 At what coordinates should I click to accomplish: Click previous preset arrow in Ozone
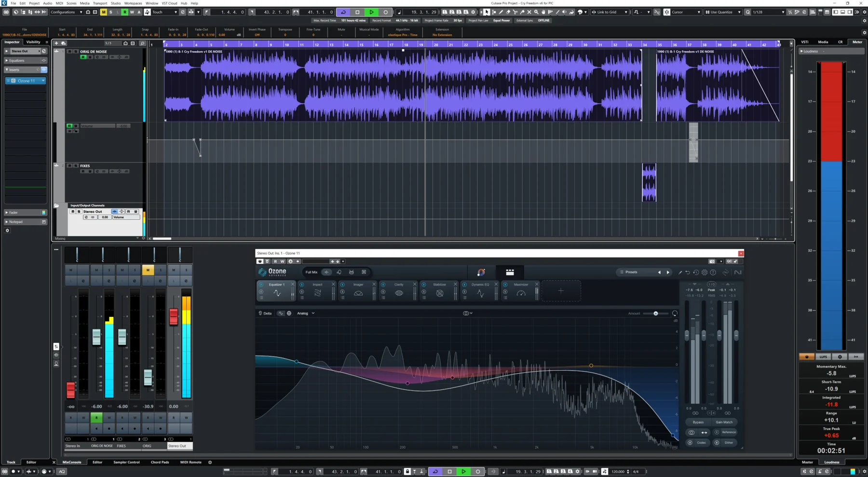[x=659, y=272]
